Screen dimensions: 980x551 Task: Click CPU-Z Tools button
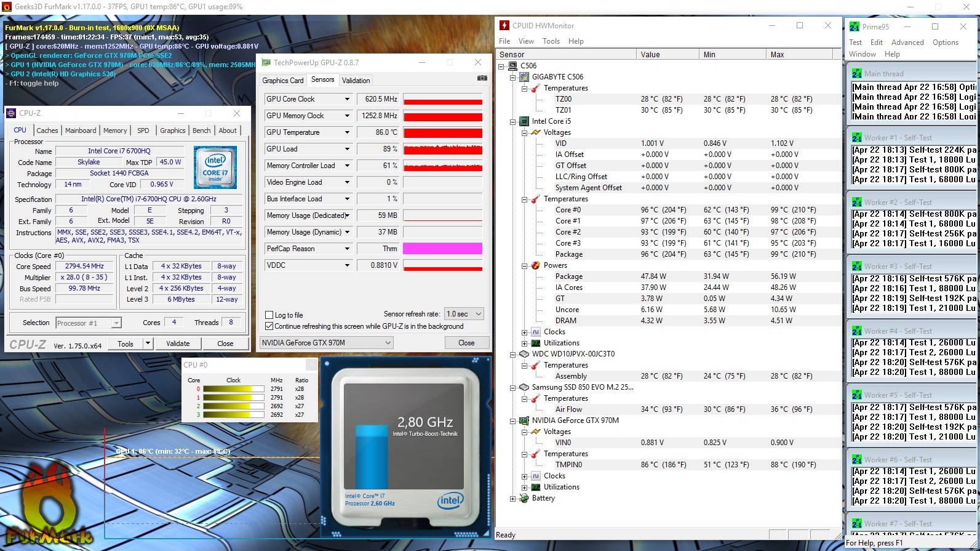125,344
